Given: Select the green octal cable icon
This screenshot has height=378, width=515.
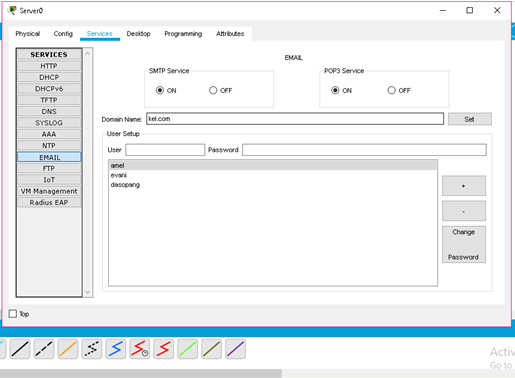Looking at the screenshot, I should click(188, 349).
